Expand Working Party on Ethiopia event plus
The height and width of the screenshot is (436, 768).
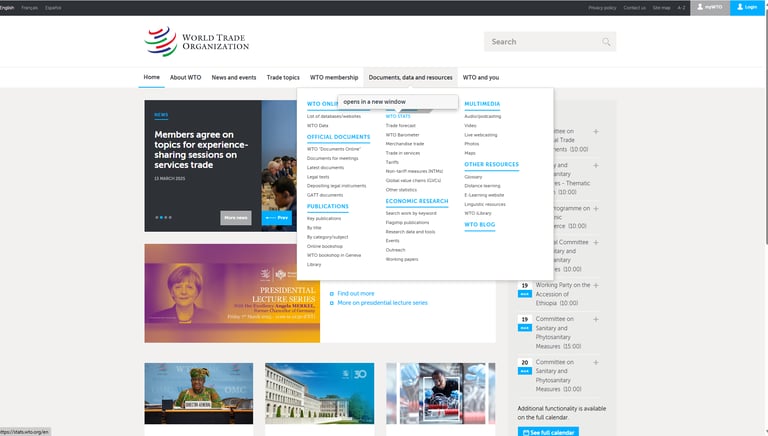pyautogui.click(x=596, y=285)
